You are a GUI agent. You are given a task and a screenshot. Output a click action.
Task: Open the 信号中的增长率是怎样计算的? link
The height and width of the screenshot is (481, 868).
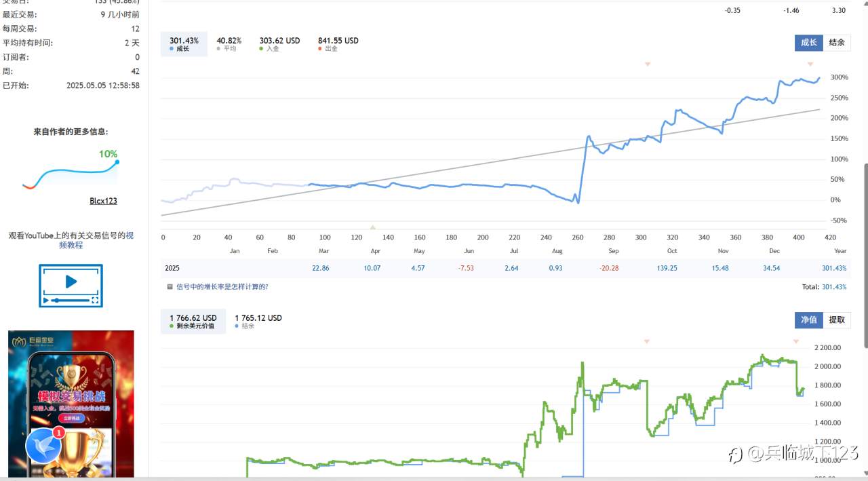point(222,287)
